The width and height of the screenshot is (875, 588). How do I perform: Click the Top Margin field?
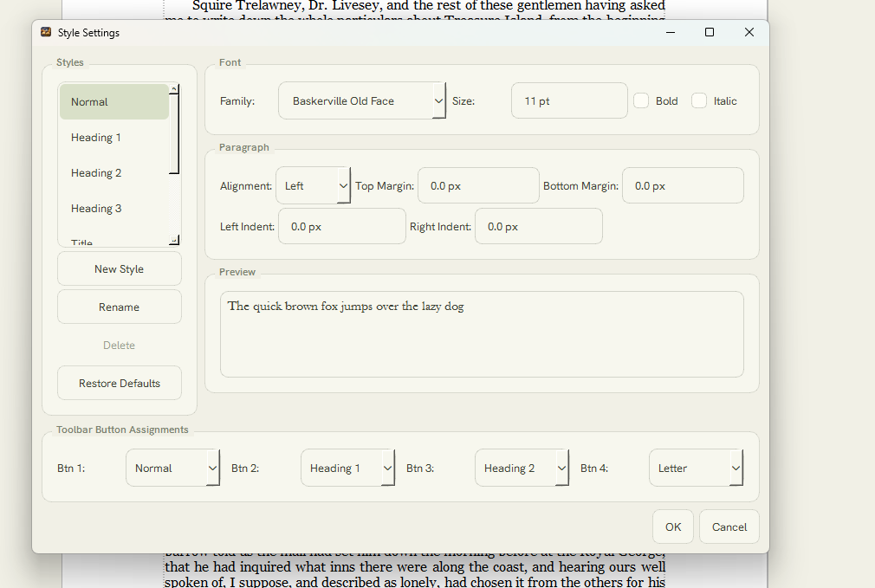478,186
